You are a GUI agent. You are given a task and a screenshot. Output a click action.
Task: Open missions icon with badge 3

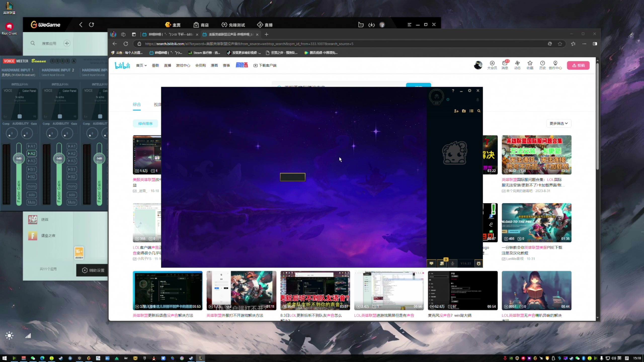click(x=442, y=263)
